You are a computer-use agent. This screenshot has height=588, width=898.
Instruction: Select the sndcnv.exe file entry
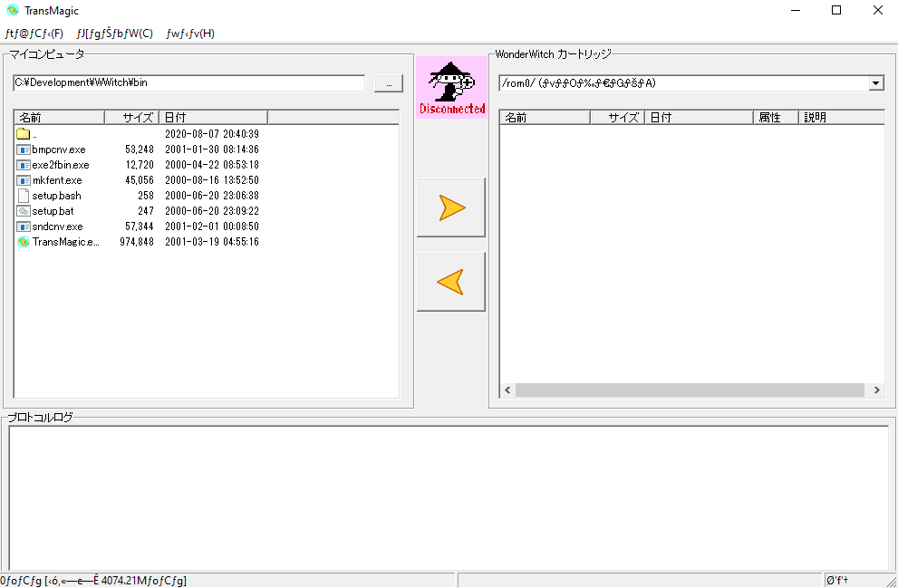tap(57, 227)
